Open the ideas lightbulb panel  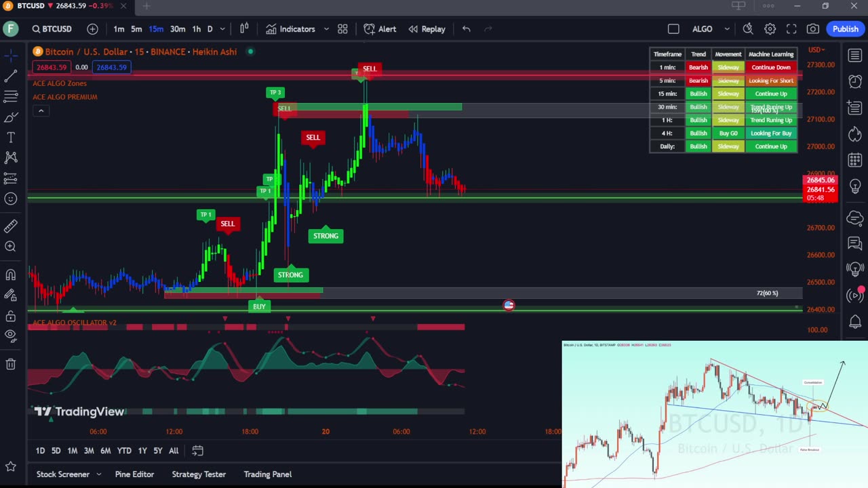pyautogui.click(x=855, y=186)
